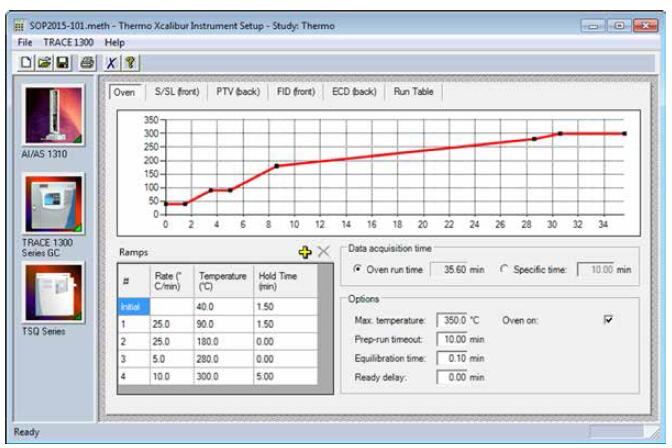Open help via the question mark icon
The image size is (672, 448).
coord(130,62)
